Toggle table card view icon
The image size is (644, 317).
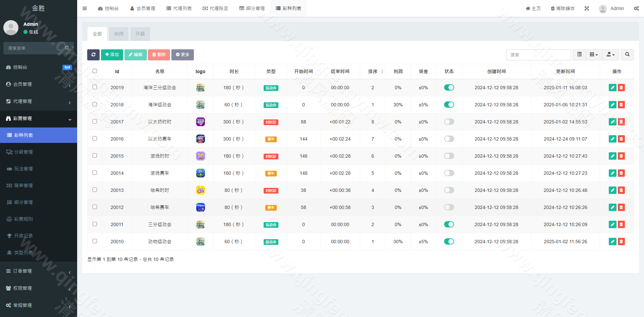[580, 55]
